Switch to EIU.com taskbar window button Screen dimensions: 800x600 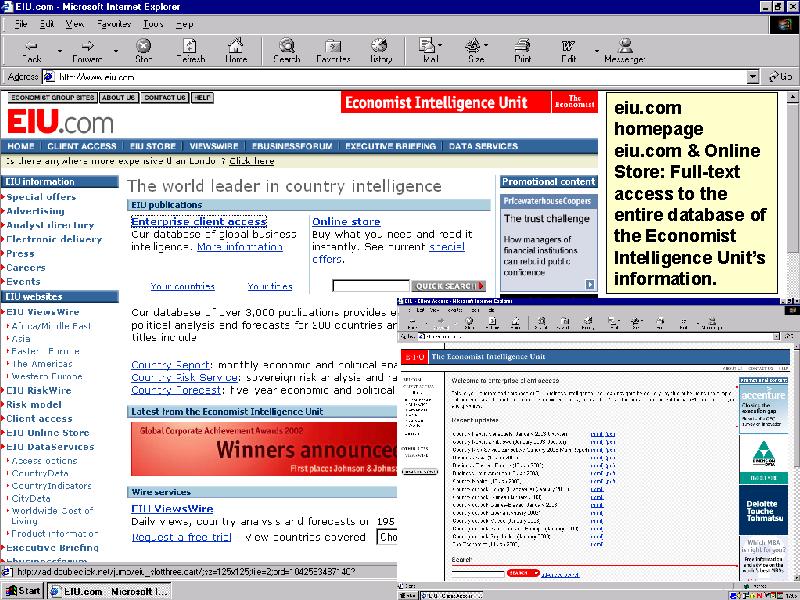point(109,591)
